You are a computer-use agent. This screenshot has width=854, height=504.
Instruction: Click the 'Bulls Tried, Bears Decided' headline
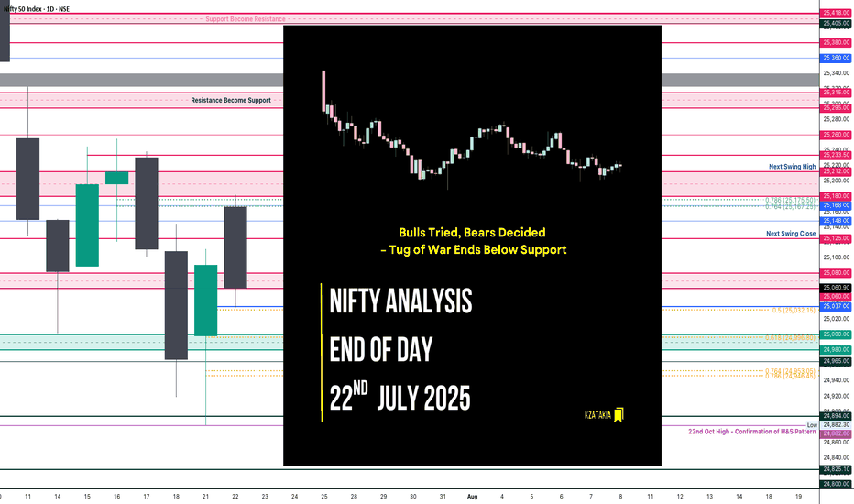pos(472,233)
